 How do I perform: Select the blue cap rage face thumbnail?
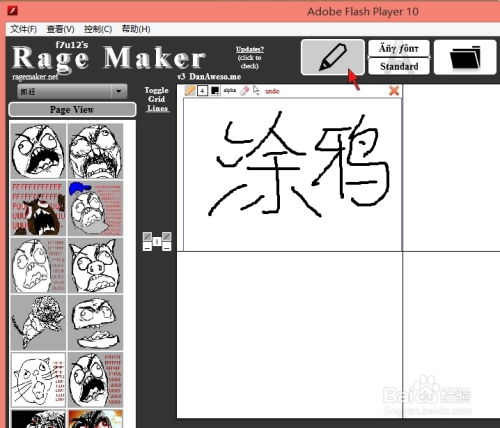click(x=95, y=208)
